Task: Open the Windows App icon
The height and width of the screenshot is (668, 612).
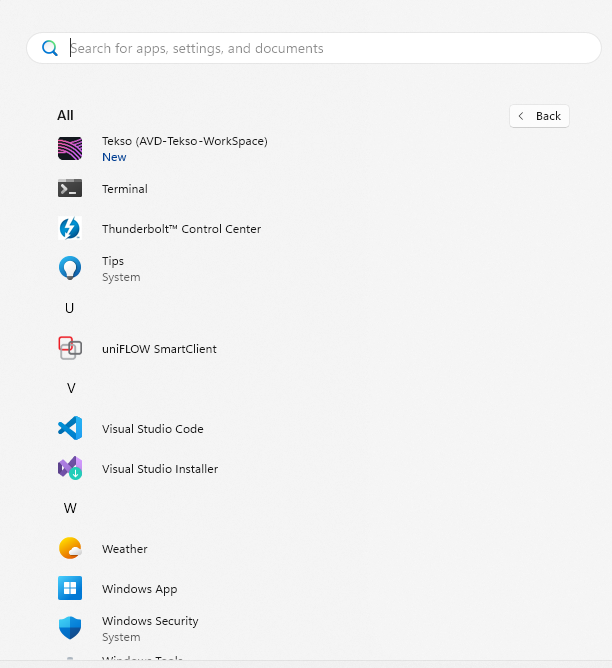Action: [x=70, y=588]
